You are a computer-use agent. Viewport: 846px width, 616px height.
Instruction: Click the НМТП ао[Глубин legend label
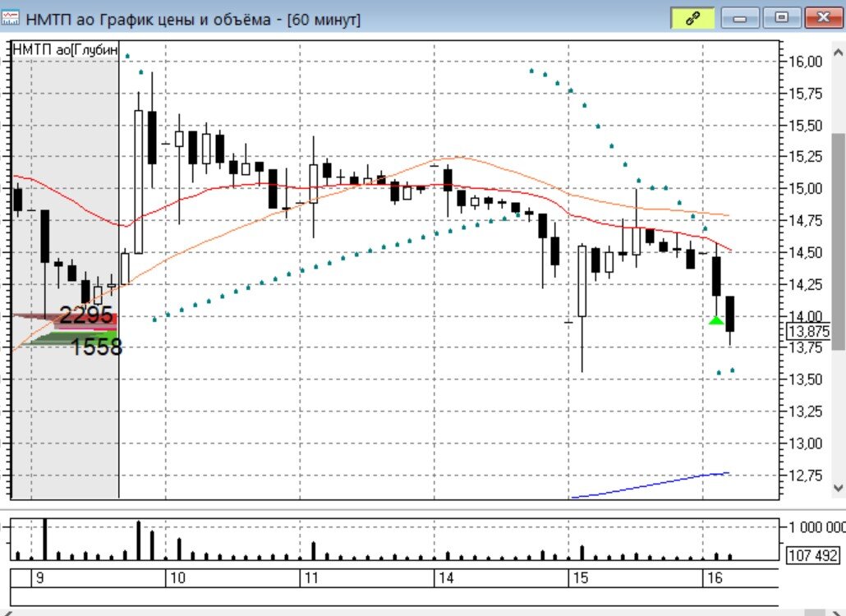click(65, 50)
